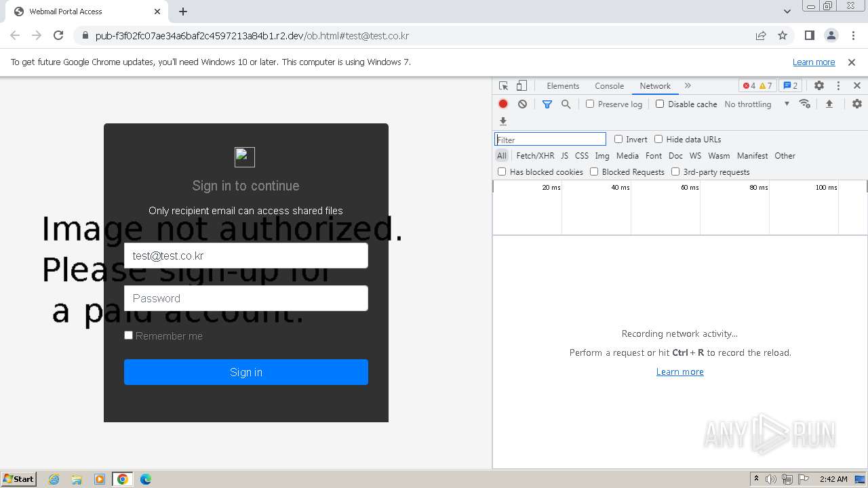Open volume control in system tray
This screenshot has width=868, height=488.
tap(771, 479)
